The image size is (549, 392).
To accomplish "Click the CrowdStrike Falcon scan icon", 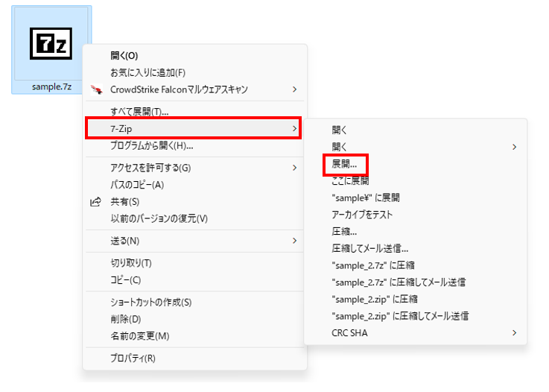I will click(x=96, y=89).
